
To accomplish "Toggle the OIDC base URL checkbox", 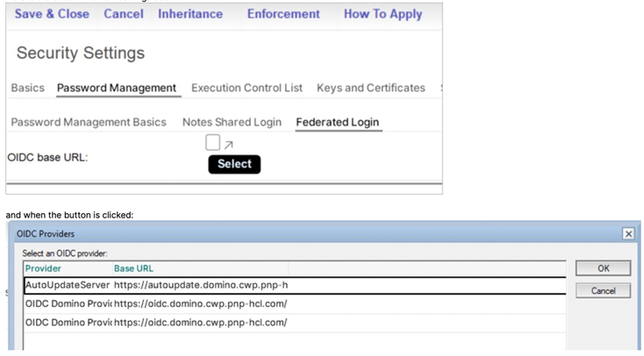I will (213, 142).
